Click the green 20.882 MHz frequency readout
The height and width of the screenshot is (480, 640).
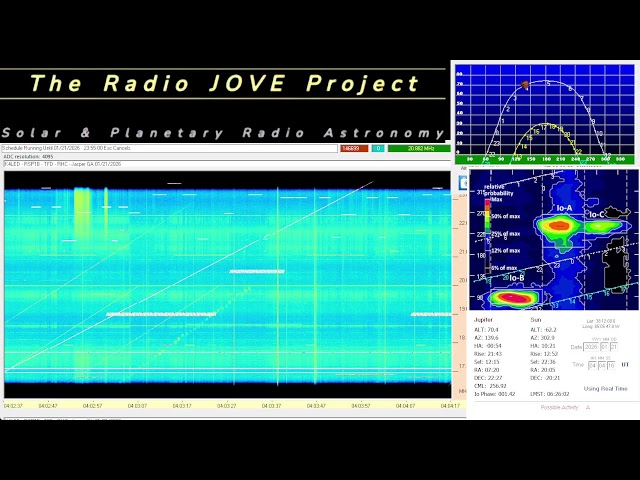420,148
